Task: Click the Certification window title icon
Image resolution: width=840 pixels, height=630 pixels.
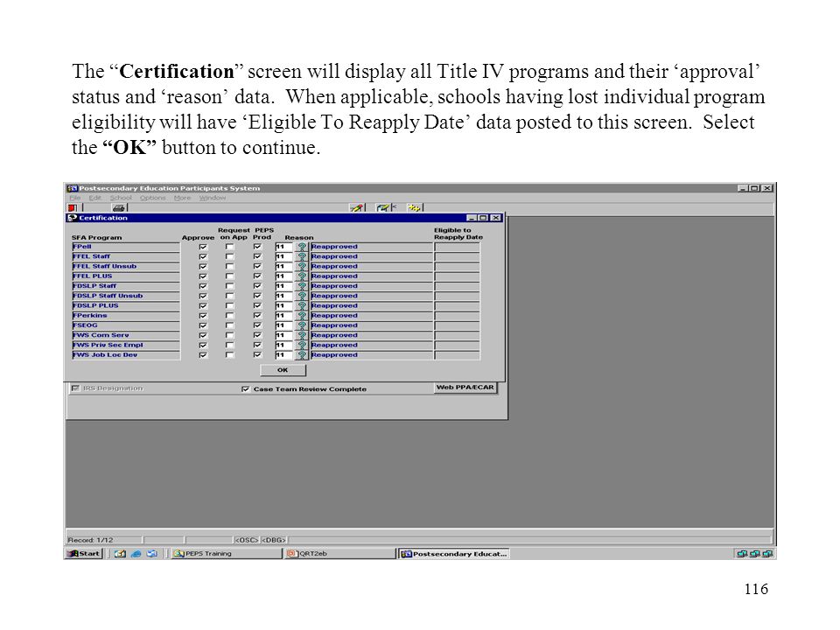Action: click(73, 218)
